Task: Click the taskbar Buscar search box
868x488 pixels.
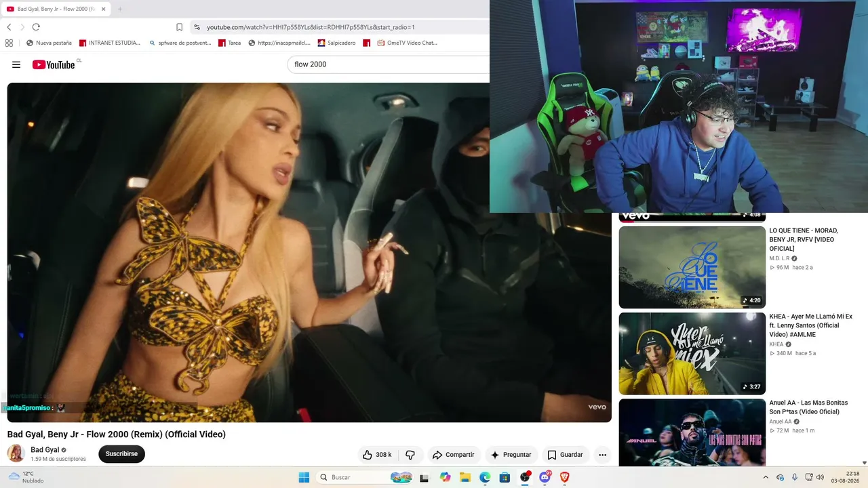Action: [366, 477]
